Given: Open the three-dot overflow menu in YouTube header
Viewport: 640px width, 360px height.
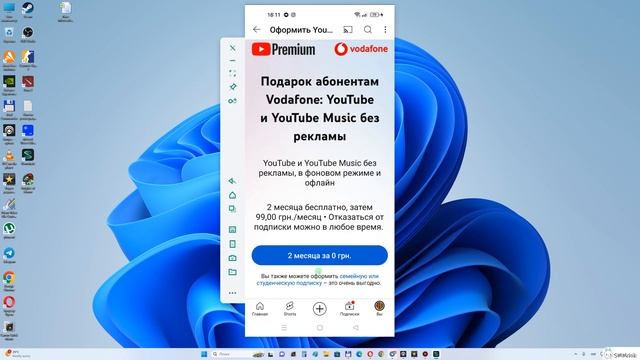Looking at the screenshot, I should [x=385, y=29].
